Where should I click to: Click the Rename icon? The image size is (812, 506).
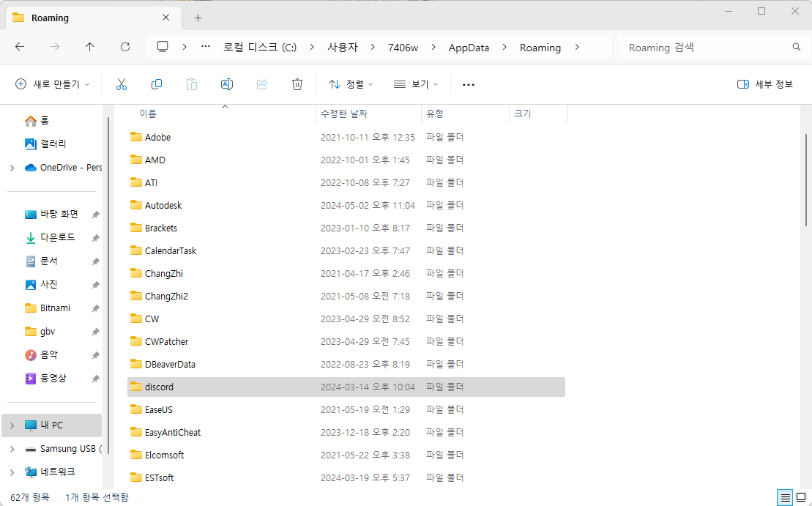[x=227, y=84]
